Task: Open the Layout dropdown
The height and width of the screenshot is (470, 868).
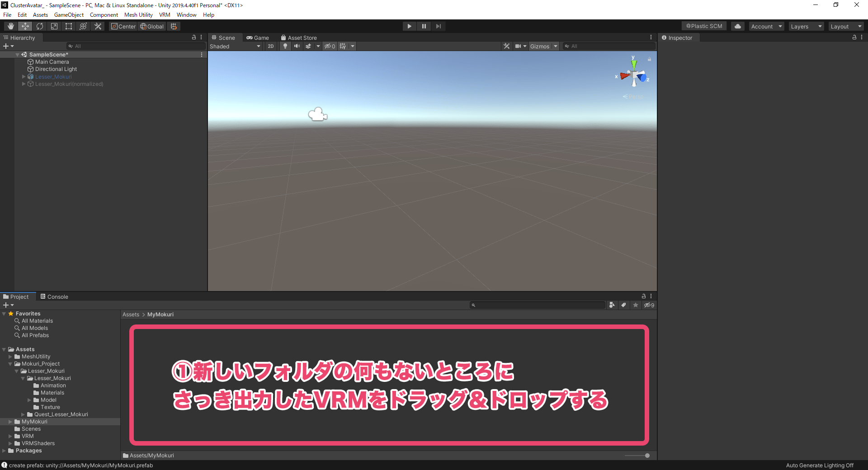Action: (845, 26)
